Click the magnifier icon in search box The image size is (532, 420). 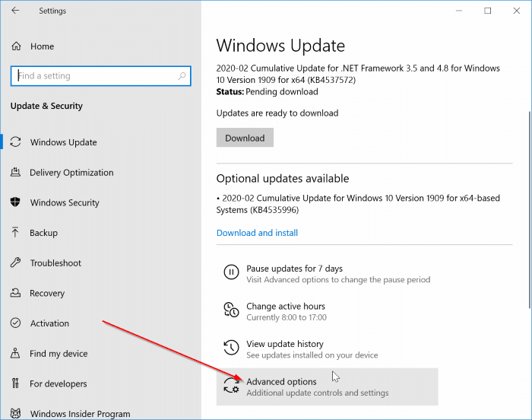click(x=182, y=76)
